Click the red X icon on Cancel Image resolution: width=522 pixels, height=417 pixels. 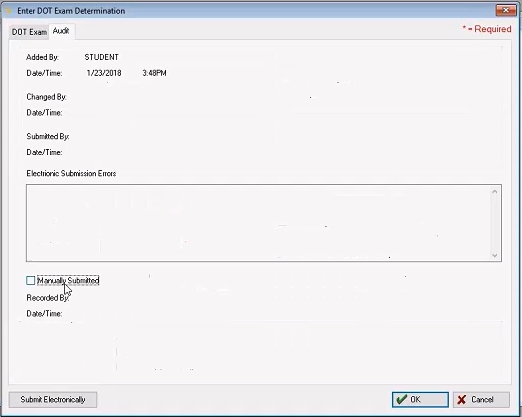(x=462, y=400)
